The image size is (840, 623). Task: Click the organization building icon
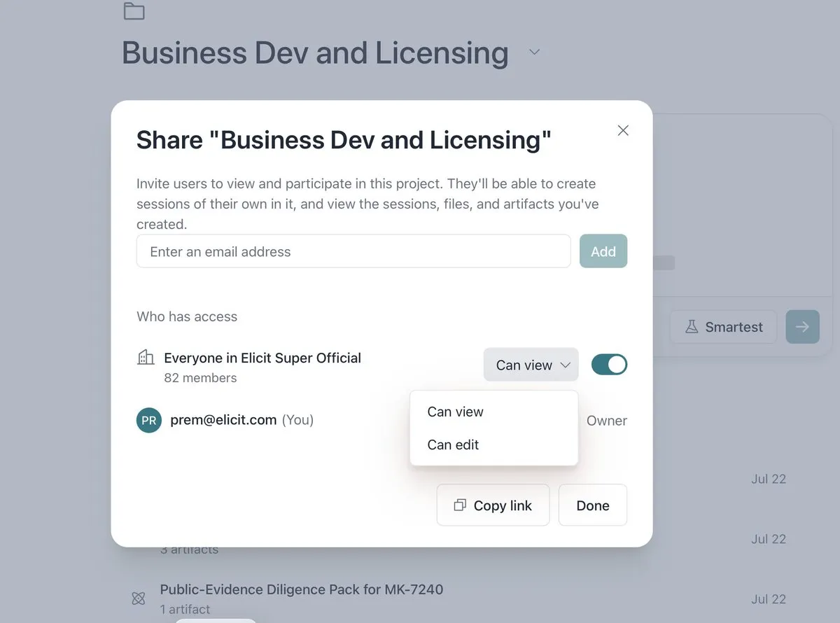coord(146,358)
